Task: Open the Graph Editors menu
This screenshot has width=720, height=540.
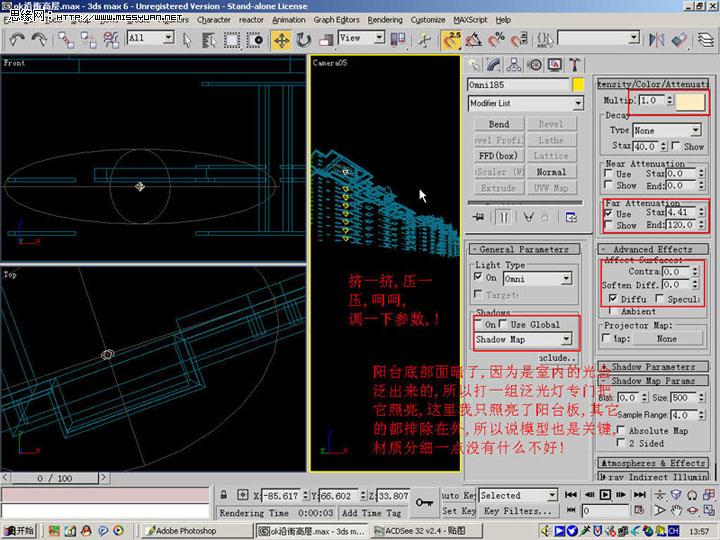Action: (337, 20)
